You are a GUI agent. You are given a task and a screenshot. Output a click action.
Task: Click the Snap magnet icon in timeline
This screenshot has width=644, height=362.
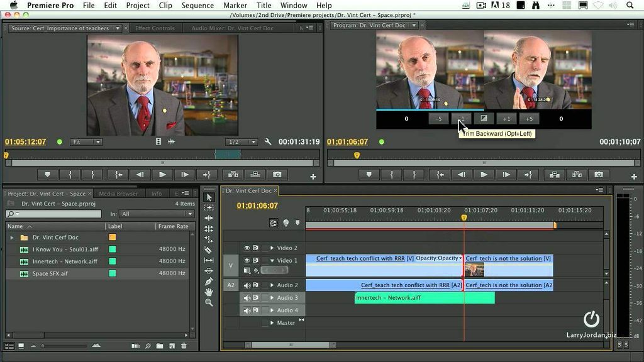(274, 222)
